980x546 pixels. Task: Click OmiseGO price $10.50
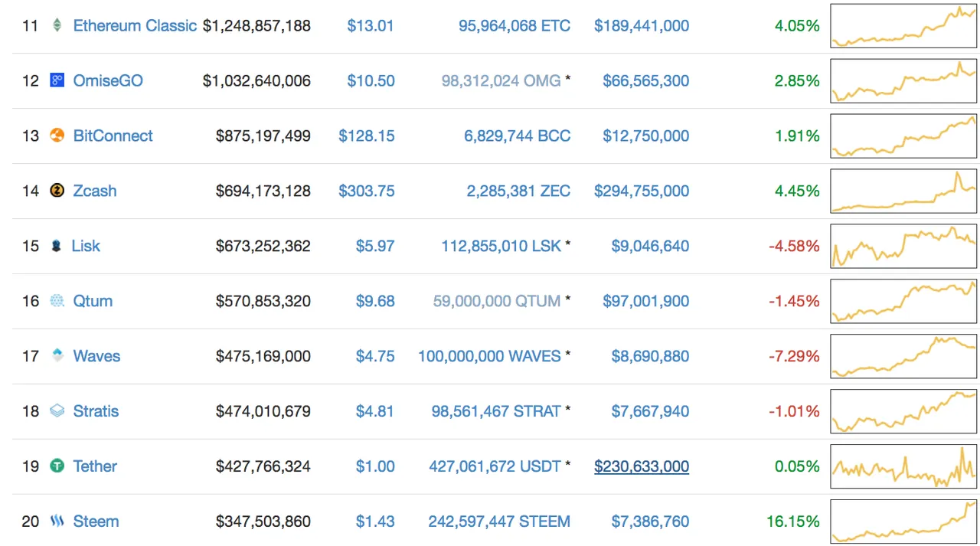point(371,80)
